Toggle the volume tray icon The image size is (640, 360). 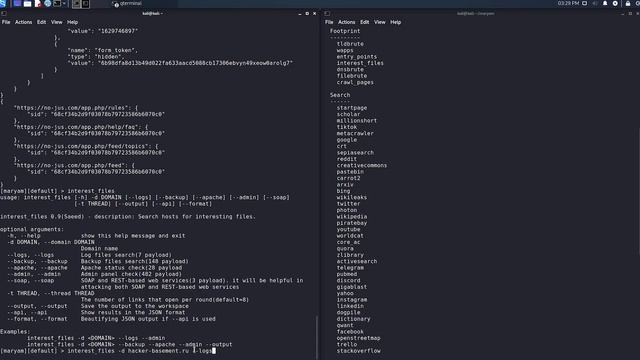(x=595, y=3)
